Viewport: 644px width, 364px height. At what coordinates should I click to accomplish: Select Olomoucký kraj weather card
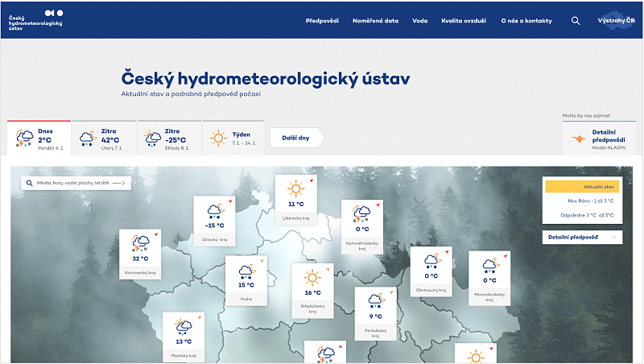(431, 271)
